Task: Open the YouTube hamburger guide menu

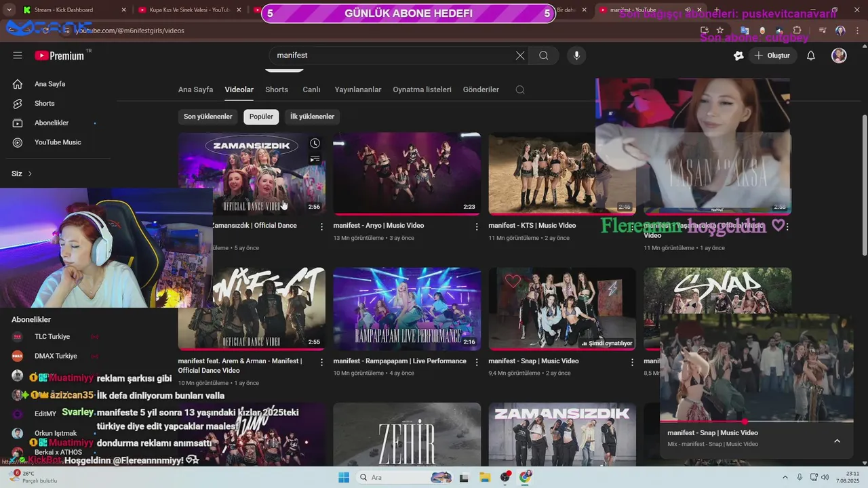Action: click(x=18, y=56)
